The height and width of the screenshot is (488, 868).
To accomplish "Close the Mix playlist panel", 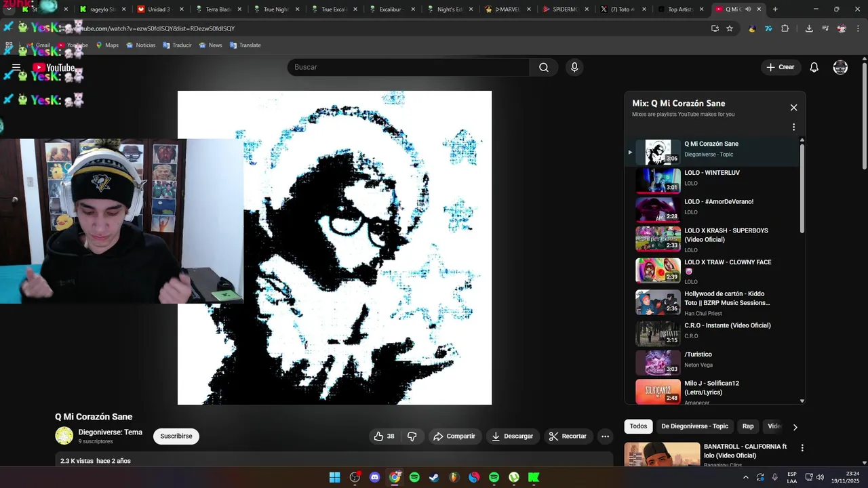I will (x=793, y=107).
